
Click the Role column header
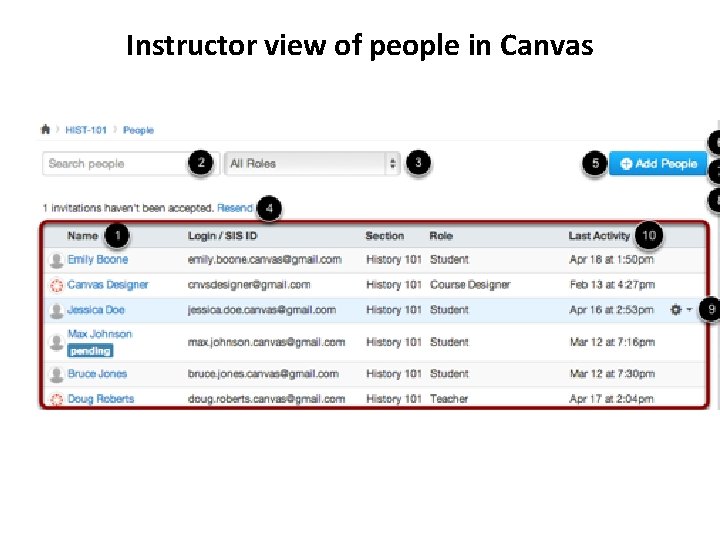pos(441,236)
